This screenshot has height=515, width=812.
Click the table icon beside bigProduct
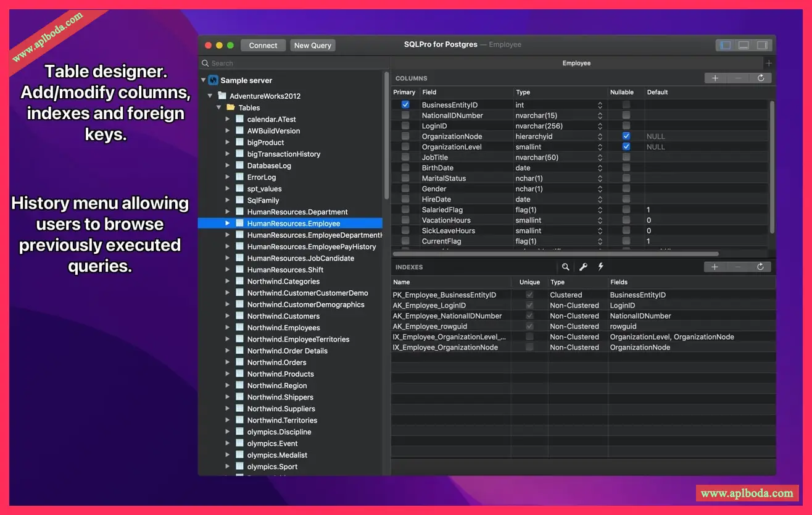(x=240, y=143)
